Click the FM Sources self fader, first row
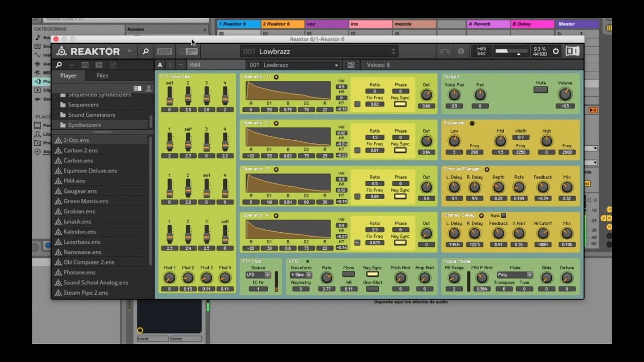 click(x=170, y=95)
